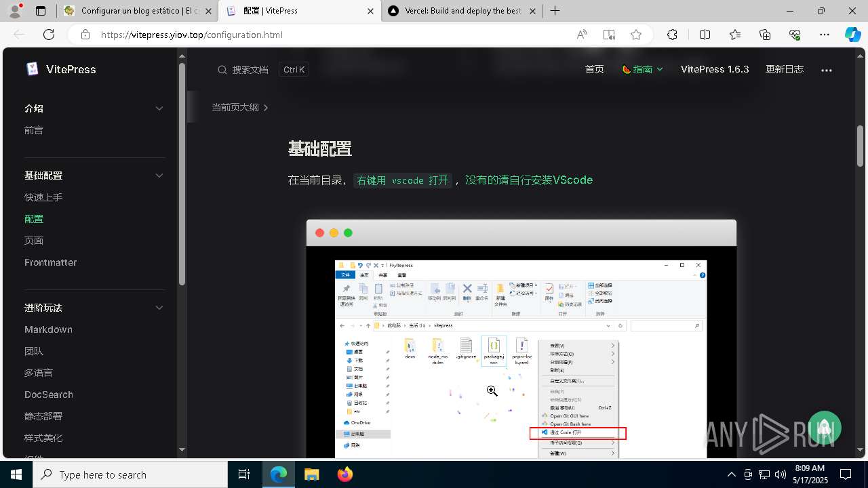Click the green rocket back-to-top button
This screenshot has height=488, width=868.
click(824, 428)
